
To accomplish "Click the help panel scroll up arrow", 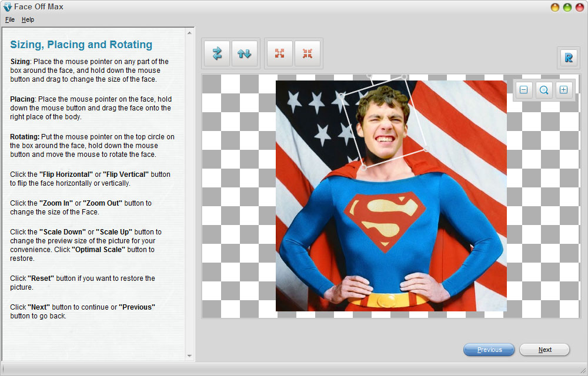I will coord(189,33).
